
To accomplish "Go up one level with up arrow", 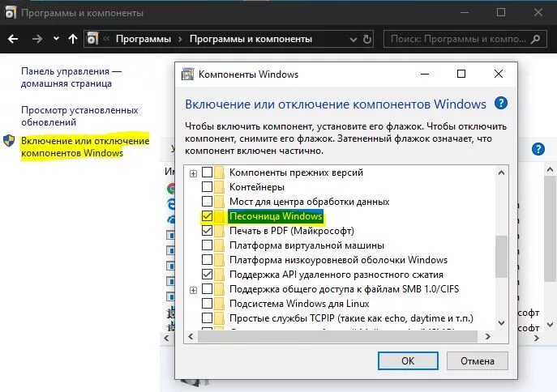I will tap(73, 39).
